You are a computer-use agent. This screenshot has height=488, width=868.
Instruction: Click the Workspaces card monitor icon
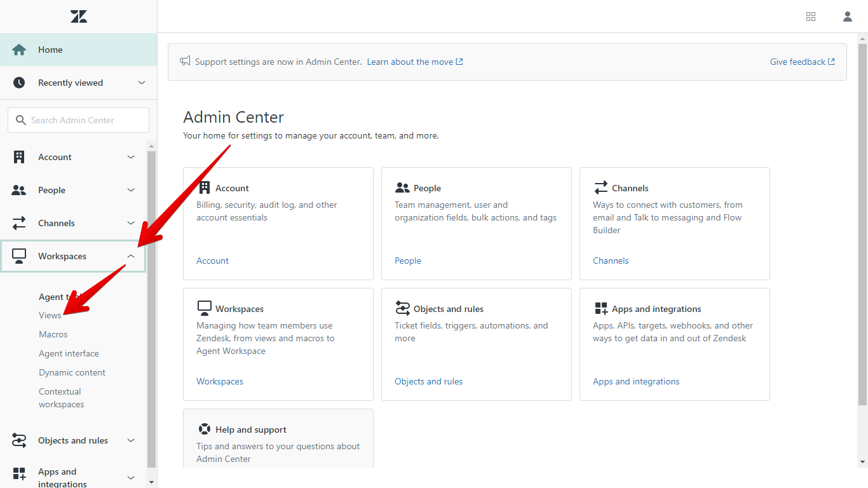click(x=204, y=309)
